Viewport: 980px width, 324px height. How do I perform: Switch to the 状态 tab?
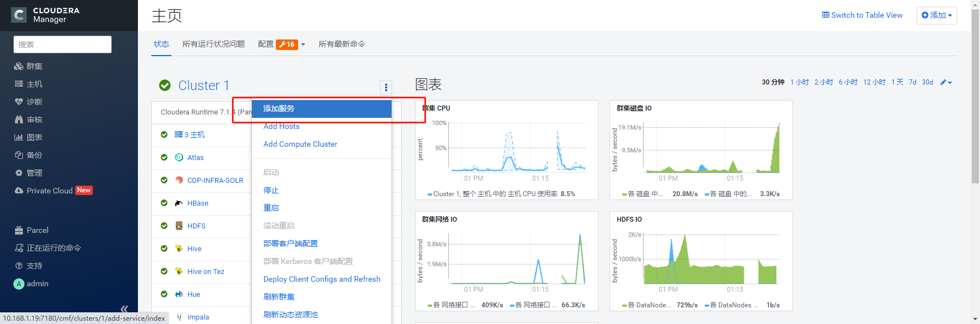point(161,44)
